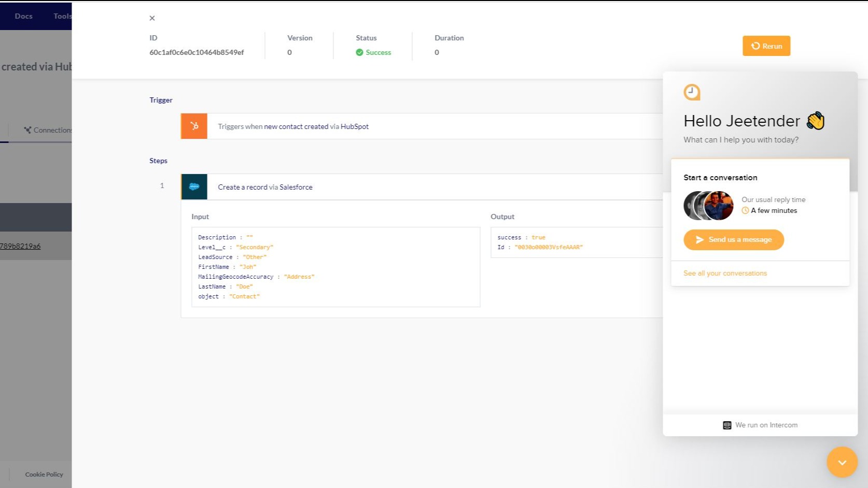Screen dimensions: 868x488
Task: Click the waving hand emoji in greeting
Action: coord(816,120)
